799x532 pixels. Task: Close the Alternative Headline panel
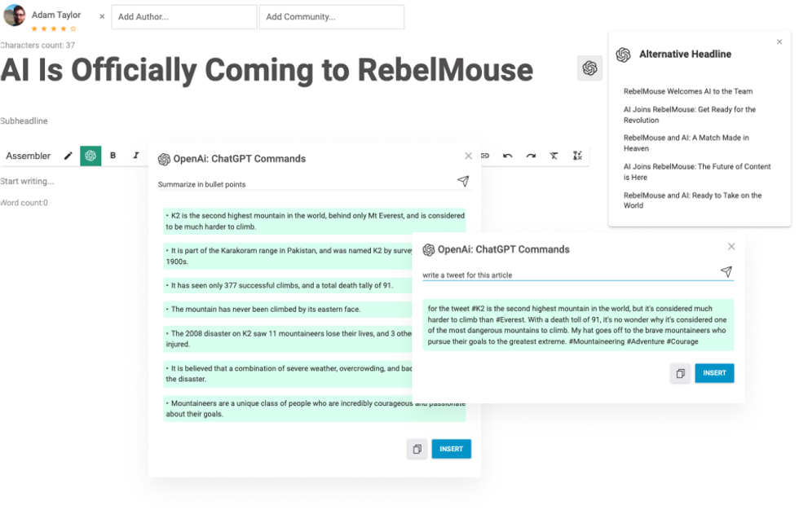[779, 42]
